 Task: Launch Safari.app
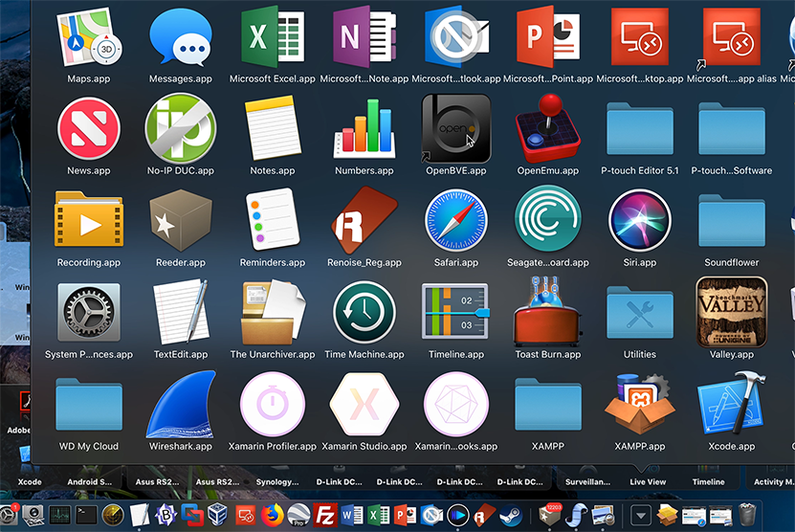(455, 220)
